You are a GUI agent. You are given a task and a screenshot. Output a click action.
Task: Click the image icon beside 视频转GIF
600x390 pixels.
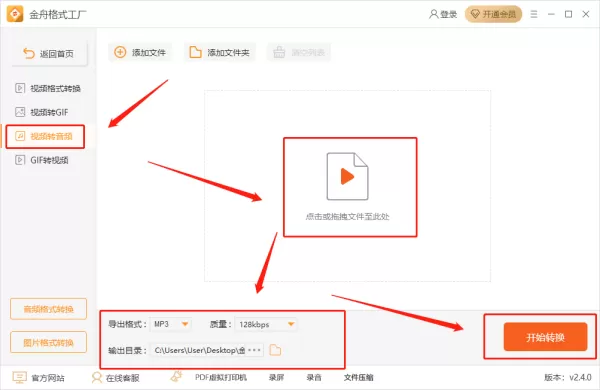(20, 112)
